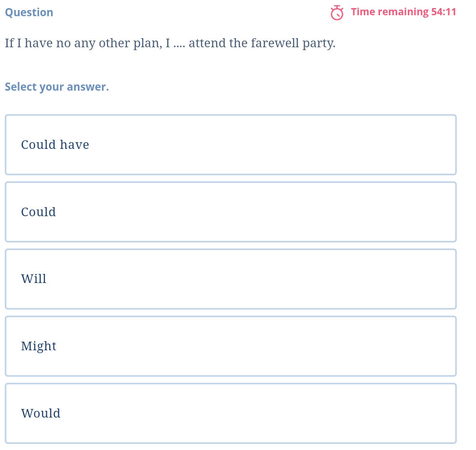Screen dimensions: 476x450
Task: Choose "Will" as your answer
Action: [231, 279]
